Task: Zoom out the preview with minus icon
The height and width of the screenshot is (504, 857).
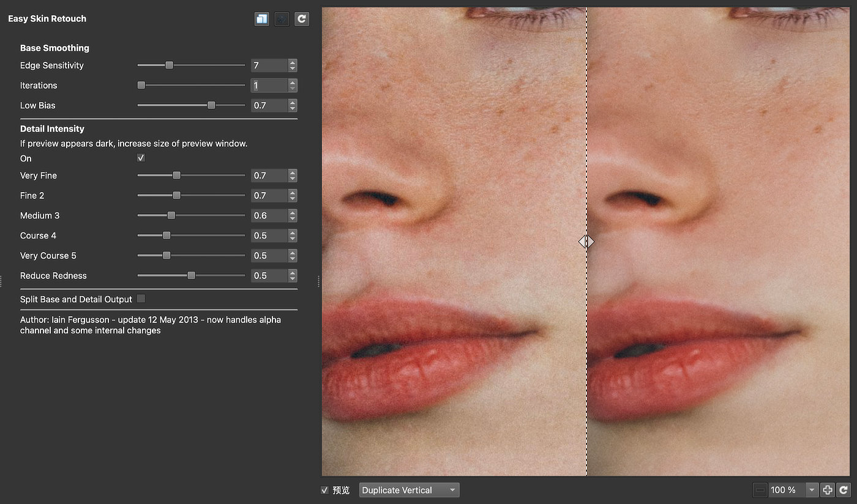Action: pyautogui.click(x=760, y=490)
